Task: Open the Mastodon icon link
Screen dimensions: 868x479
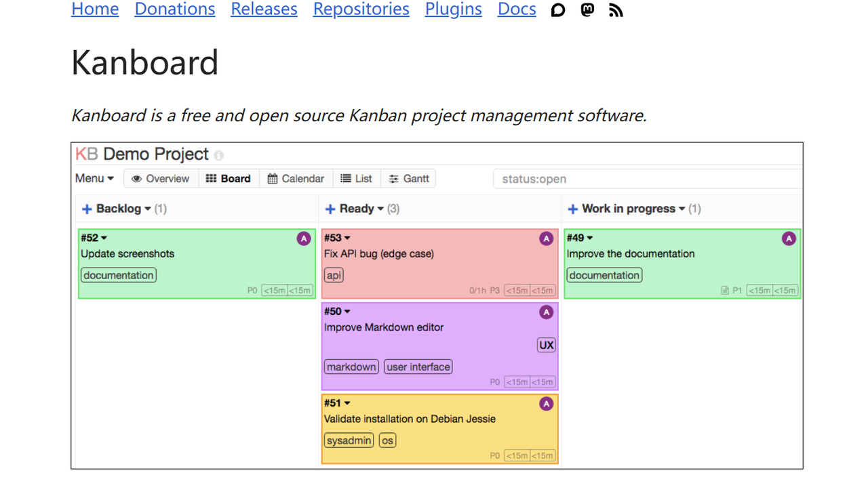Action: [x=587, y=9]
